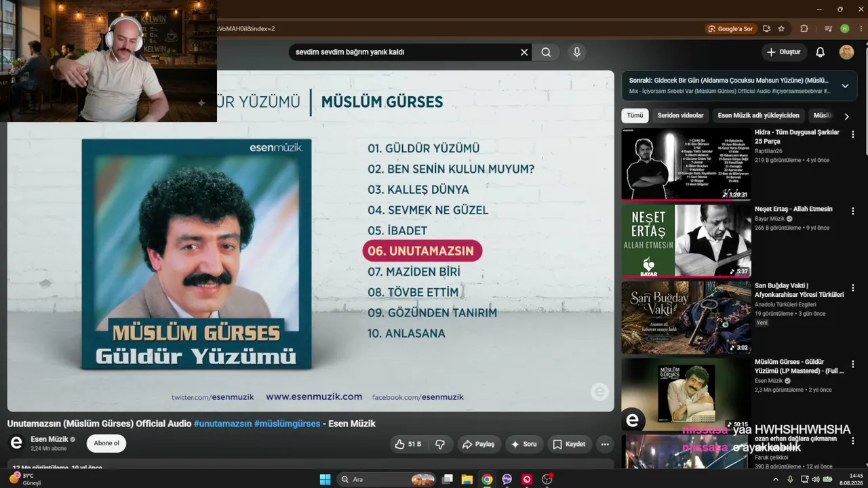
Task: Open the #müslümgürses hashtag link
Action: 287,424
